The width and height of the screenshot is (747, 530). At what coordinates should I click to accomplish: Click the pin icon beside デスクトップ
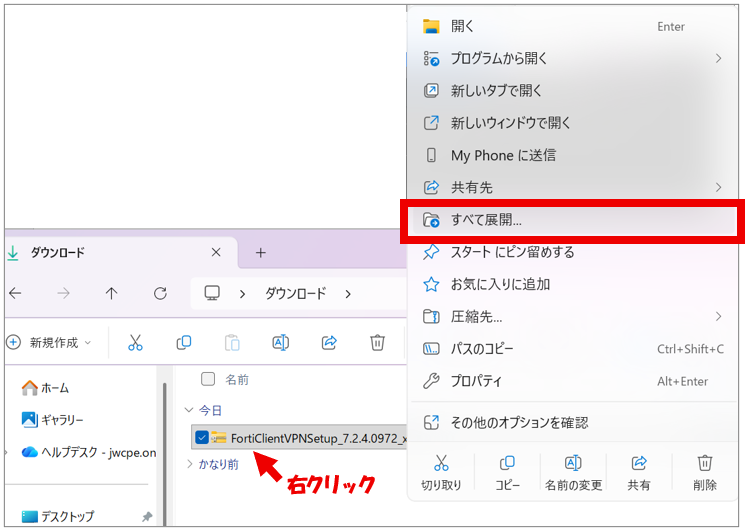[x=147, y=516]
